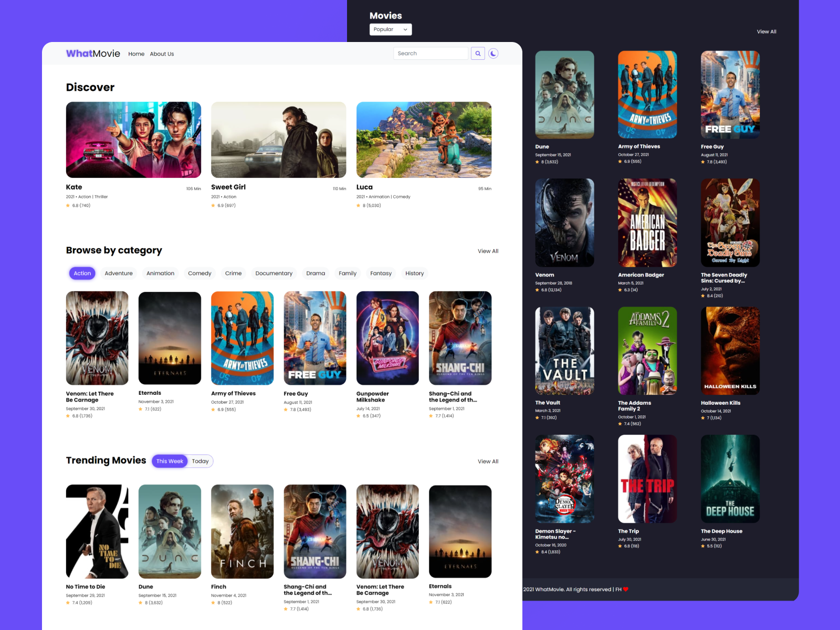Open Halloween Kills poster

(x=730, y=351)
